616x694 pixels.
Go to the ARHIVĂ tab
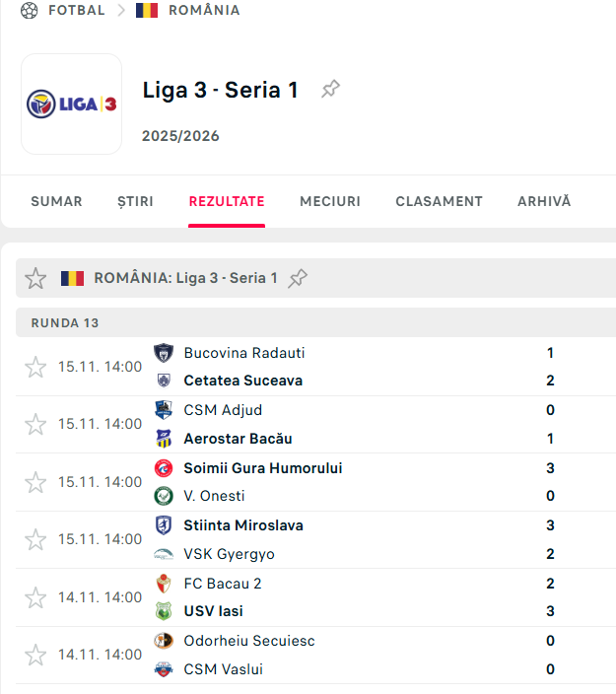544,201
